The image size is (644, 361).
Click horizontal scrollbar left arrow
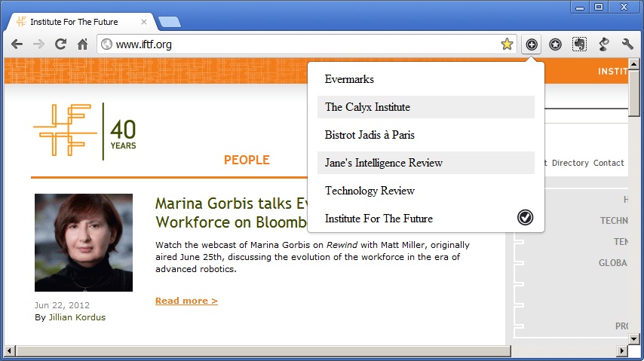point(11,350)
